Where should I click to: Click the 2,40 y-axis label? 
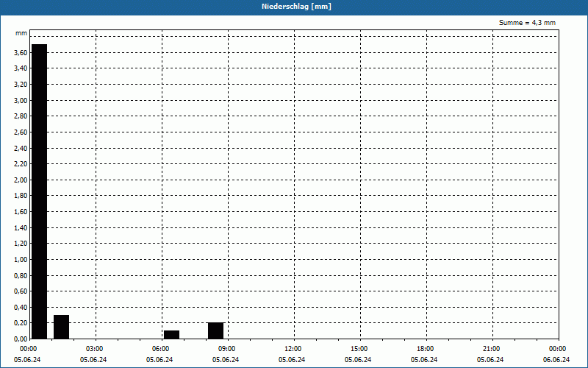(x=21, y=149)
